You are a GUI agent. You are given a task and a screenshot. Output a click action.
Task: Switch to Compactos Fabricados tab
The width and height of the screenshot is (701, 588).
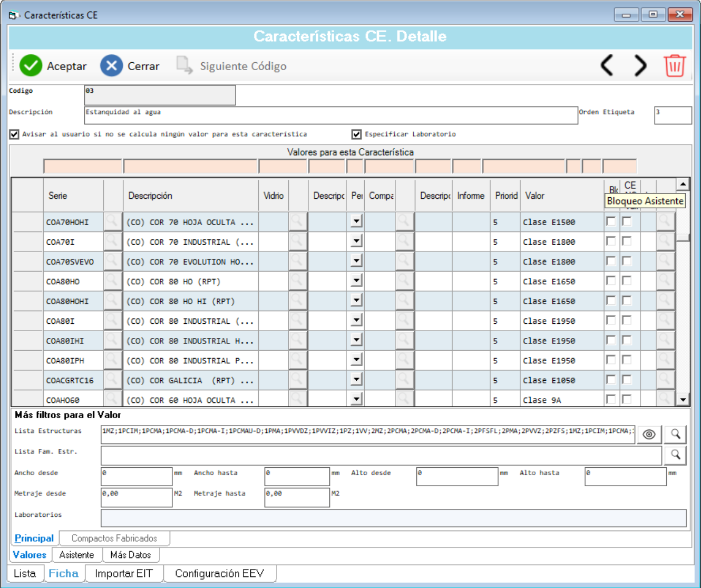(114, 538)
